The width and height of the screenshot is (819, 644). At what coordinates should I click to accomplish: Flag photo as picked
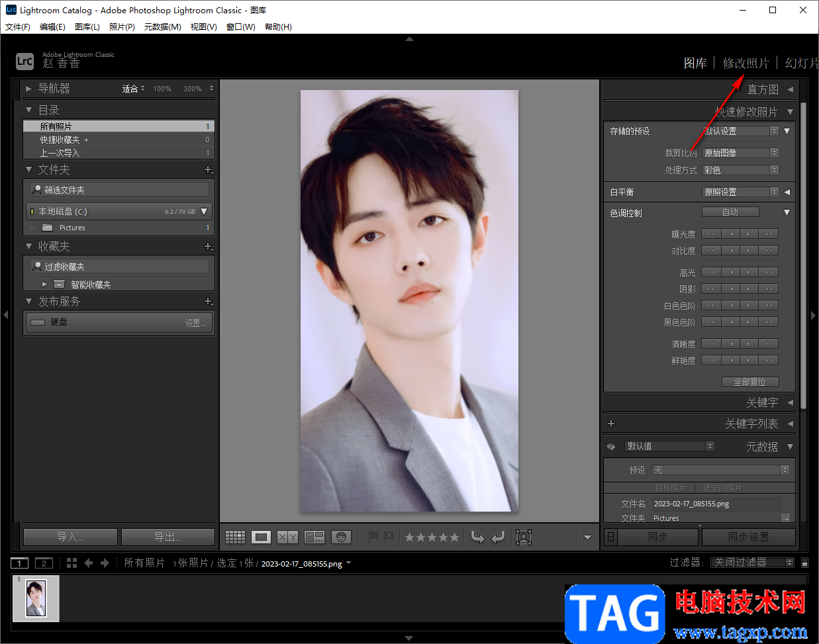pos(373,536)
